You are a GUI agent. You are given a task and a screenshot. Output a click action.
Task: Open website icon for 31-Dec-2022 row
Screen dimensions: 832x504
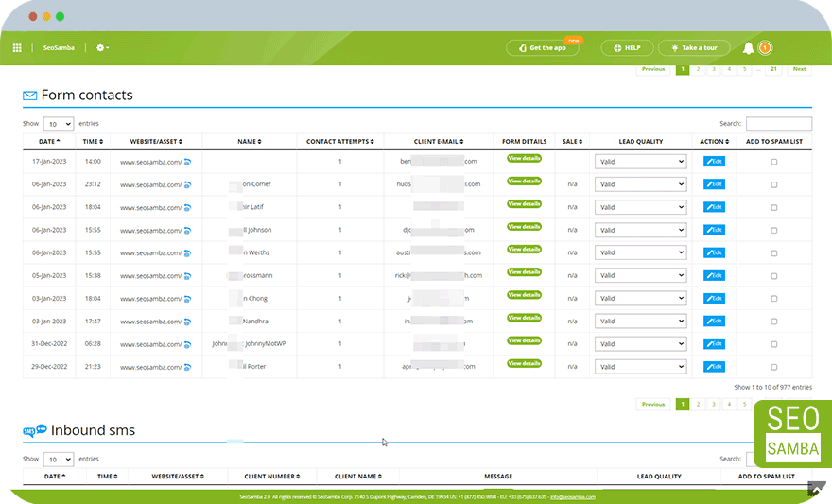[187, 344]
